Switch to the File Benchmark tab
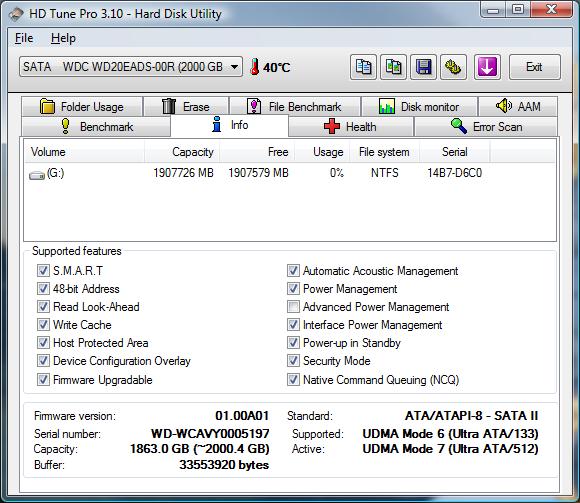 click(295, 107)
